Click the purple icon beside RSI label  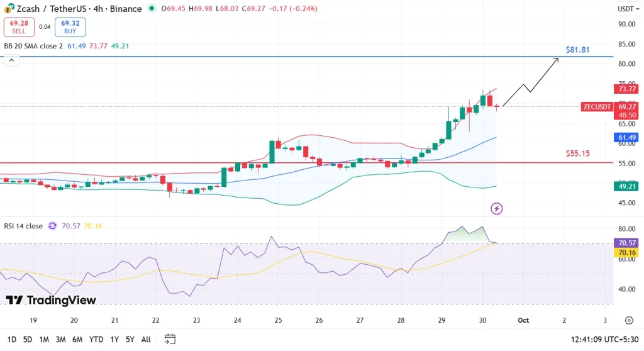(x=52, y=226)
